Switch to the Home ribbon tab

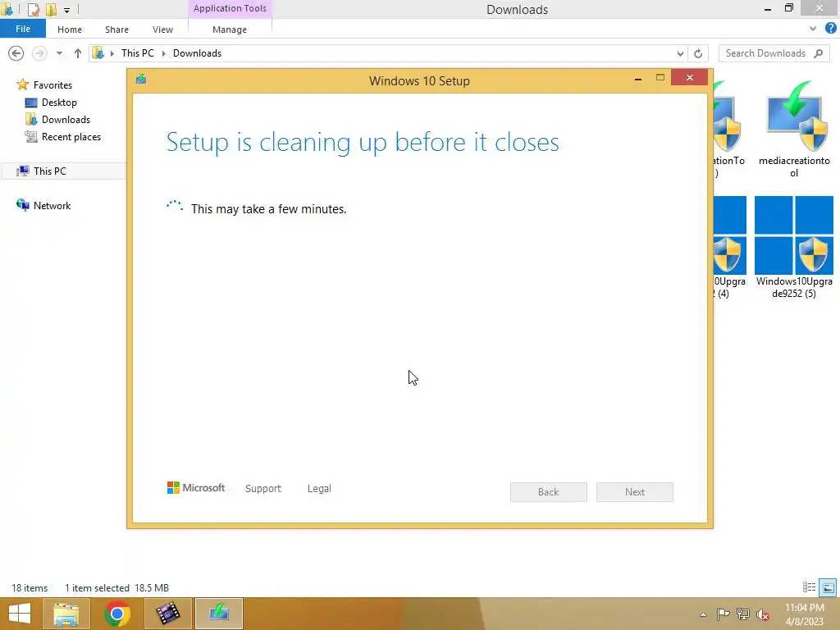(x=70, y=30)
